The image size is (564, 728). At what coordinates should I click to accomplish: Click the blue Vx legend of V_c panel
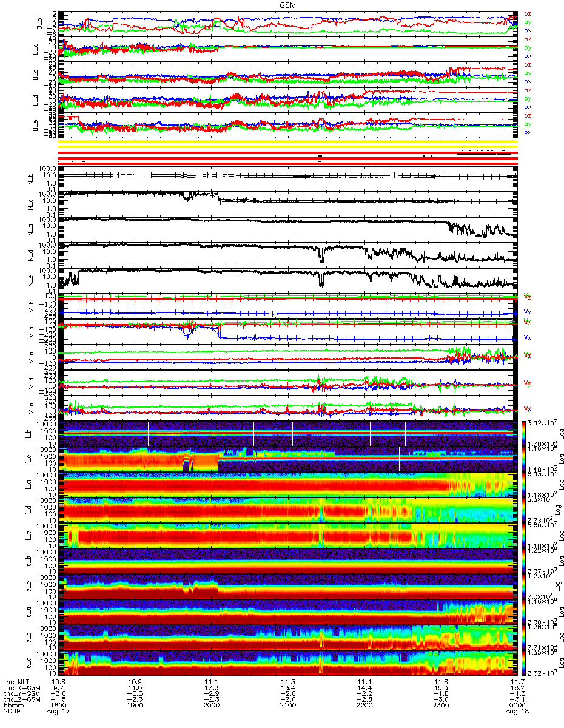click(528, 337)
